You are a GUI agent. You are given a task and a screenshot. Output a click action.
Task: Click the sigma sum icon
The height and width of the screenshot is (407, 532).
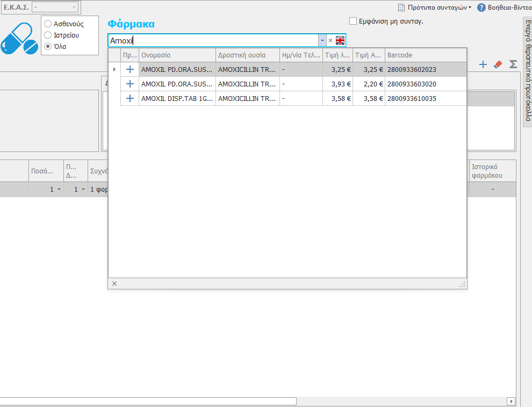tap(513, 64)
